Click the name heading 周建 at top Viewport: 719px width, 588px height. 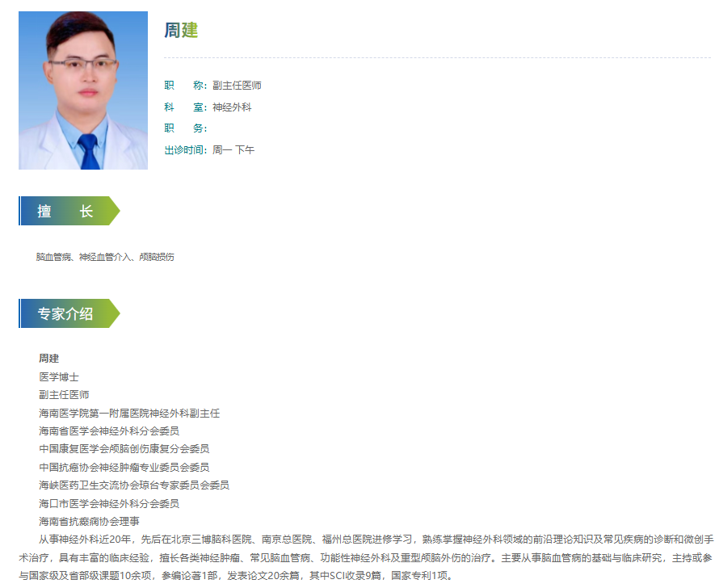(x=181, y=30)
